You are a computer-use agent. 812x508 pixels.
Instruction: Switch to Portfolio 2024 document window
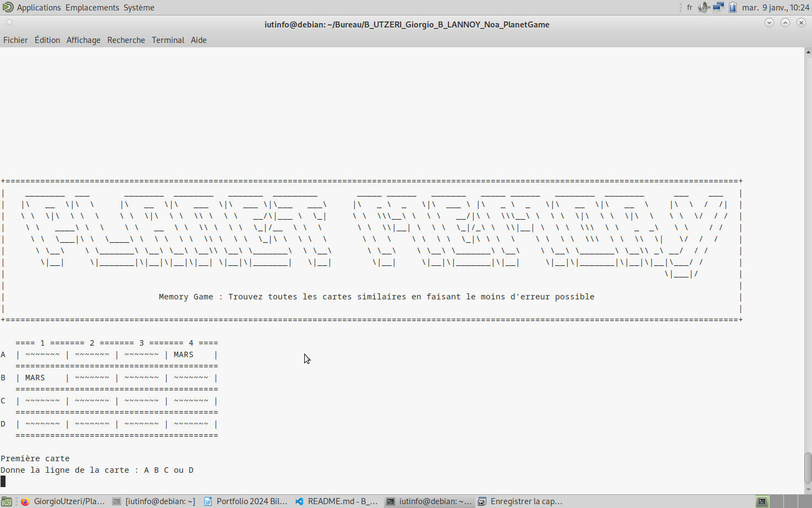[x=246, y=501]
